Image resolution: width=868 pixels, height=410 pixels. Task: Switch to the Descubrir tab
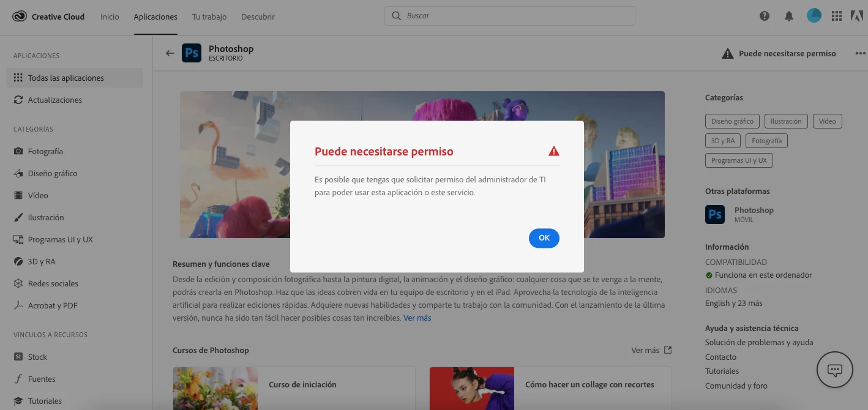258,17
